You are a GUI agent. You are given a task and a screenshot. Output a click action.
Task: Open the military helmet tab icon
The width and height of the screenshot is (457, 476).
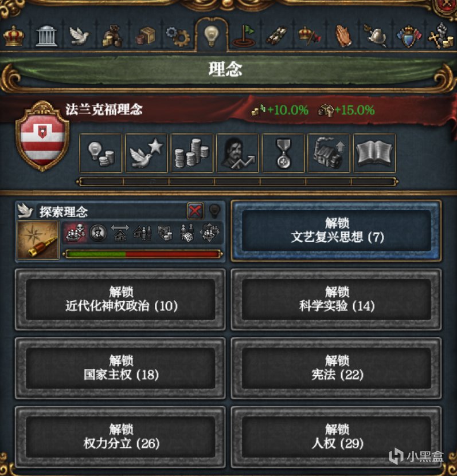377,37
